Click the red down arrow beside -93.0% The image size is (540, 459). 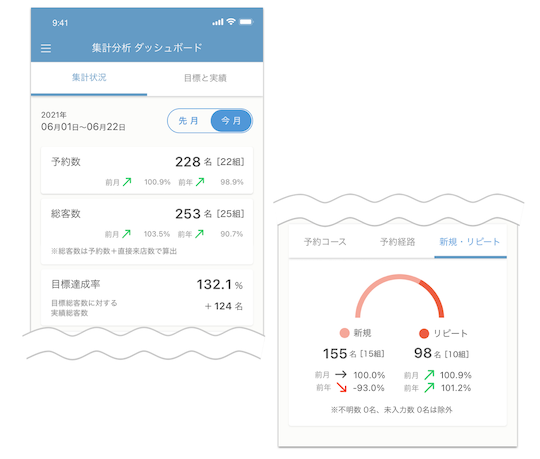point(341,387)
